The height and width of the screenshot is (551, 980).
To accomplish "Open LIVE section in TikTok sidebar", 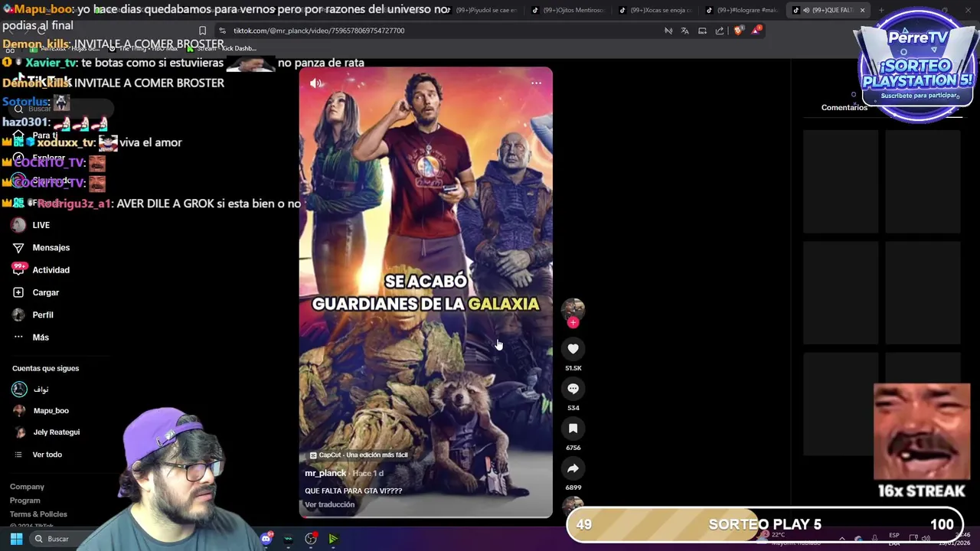I will click(41, 225).
